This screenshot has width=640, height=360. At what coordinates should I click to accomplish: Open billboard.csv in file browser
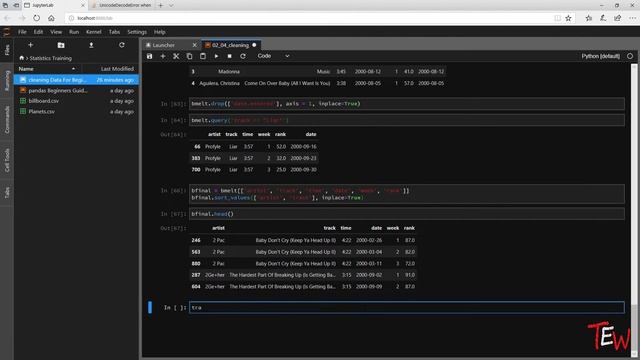point(76,101)
